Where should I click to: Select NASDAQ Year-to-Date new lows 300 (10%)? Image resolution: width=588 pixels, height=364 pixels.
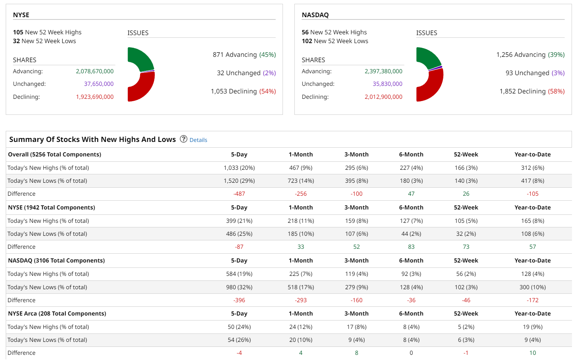(x=533, y=287)
